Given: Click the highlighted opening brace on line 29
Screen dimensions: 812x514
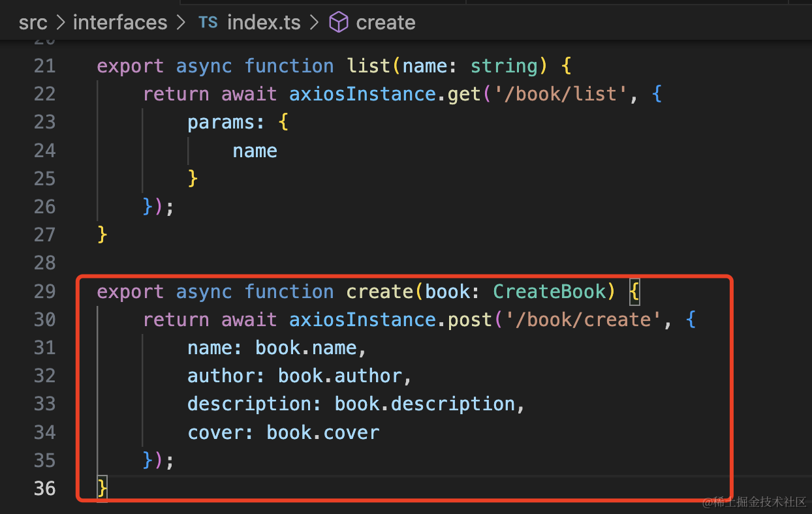Looking at the screenshot, I should [634, 292].
